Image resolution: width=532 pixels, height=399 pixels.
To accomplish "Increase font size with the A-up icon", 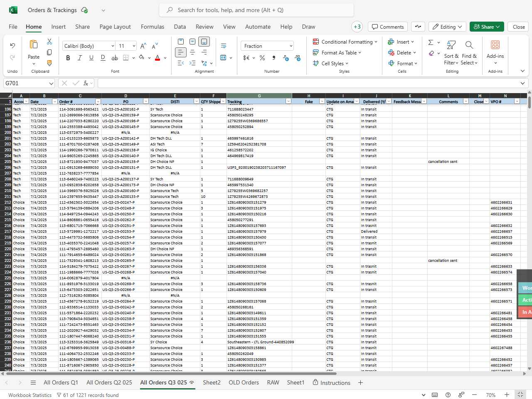I will [x=143, y=46].
